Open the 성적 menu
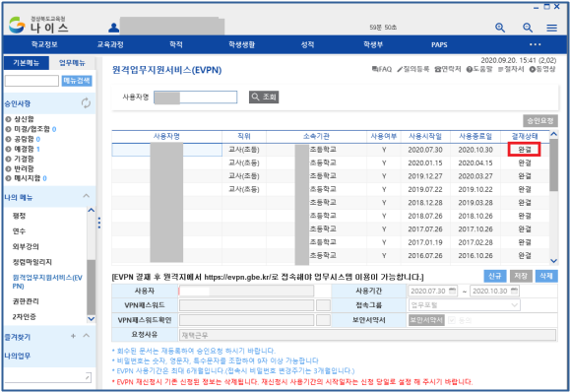Viewport: 570px width, 392px height. click(x=307, y=44)
